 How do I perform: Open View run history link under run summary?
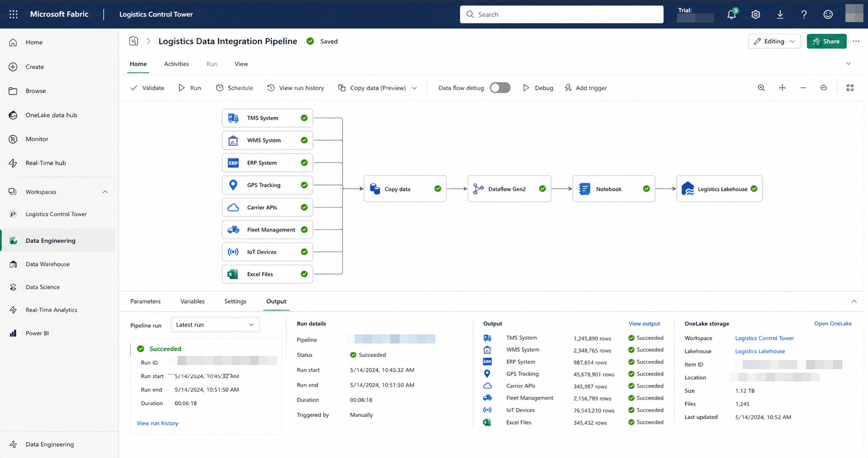click(x=157, y=423)
